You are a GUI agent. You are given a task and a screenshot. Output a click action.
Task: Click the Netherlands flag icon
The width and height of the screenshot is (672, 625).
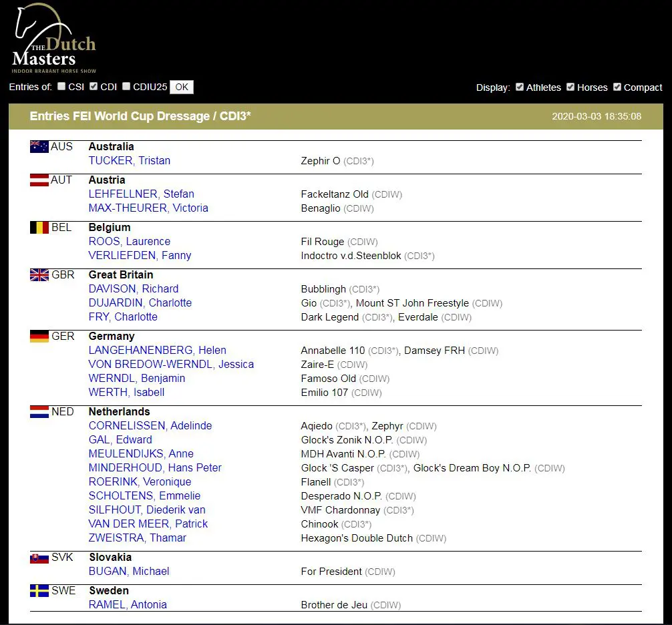coord(39,412)
